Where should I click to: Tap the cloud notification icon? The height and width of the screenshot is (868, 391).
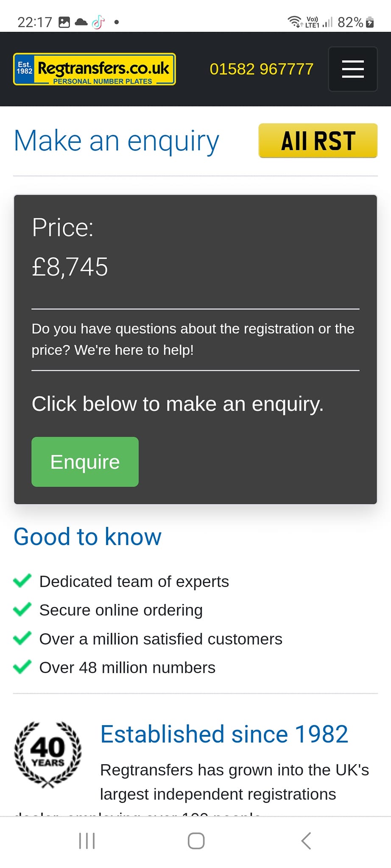(81, 22)
